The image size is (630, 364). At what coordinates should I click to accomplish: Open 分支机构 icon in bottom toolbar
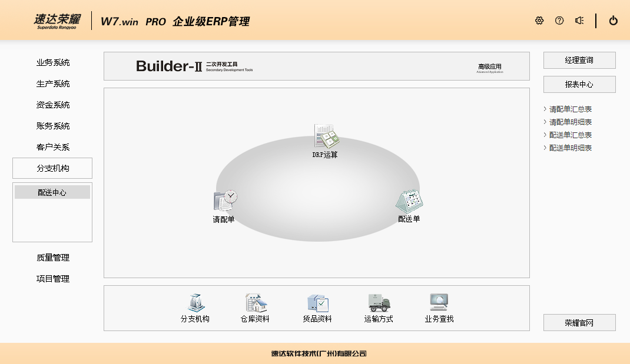click(195, 303)
